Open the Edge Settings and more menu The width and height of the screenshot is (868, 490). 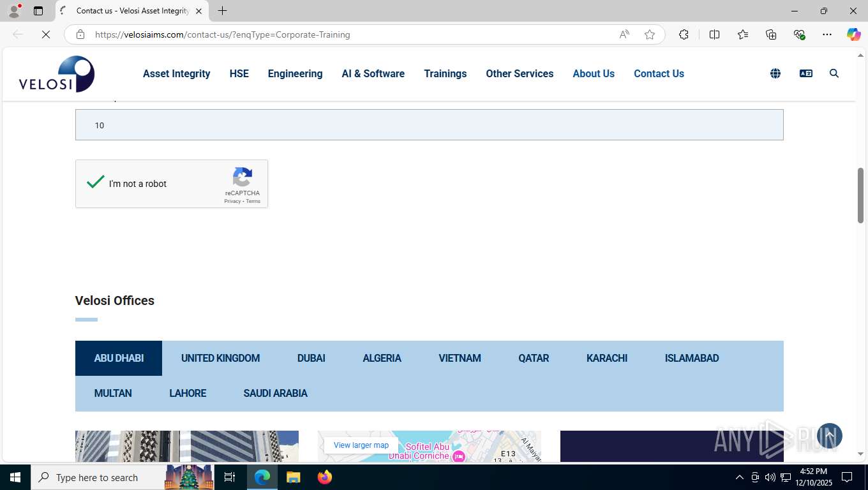(827, 34)
